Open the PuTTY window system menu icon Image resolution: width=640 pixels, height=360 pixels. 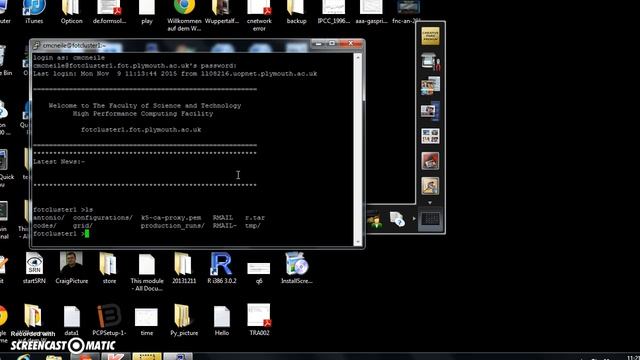(36, 45)
